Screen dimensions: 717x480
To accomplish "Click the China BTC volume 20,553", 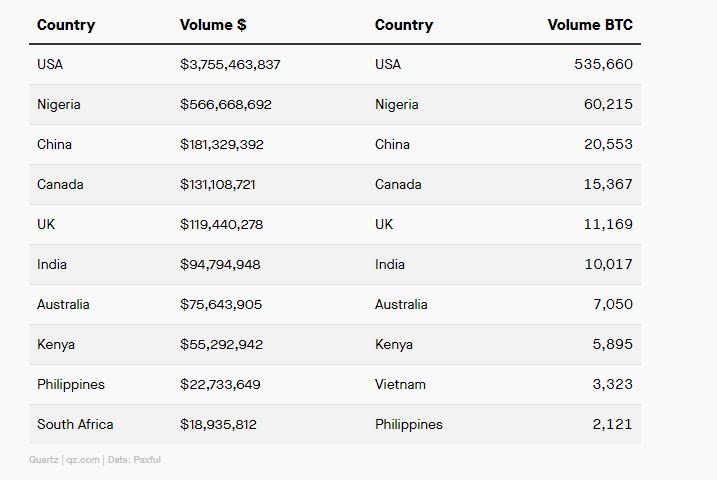I will pyautogui.click(x=608, y=144).
